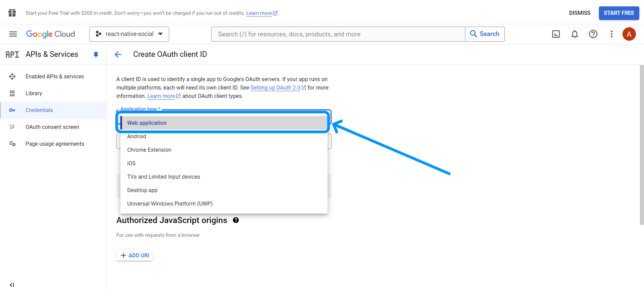Open Page usage agreements
The height and width of the screenshot is (292, 644).
click(53, 144)
